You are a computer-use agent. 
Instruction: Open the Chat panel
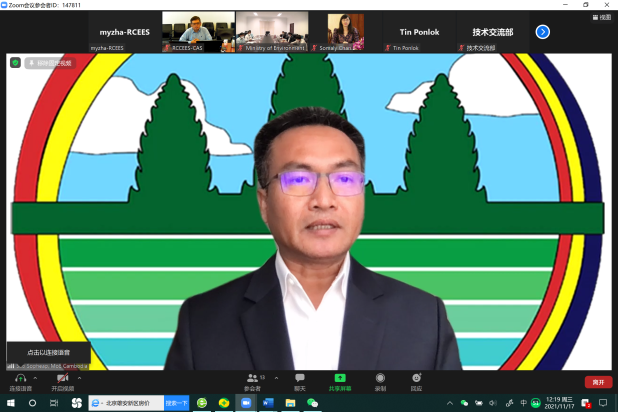[299, 381]
